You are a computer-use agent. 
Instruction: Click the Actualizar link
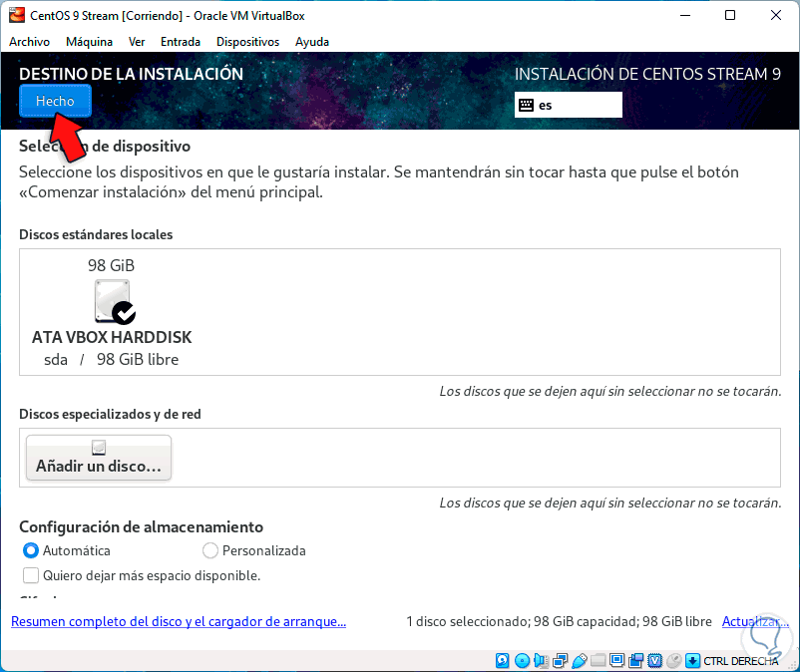(755, 621)
